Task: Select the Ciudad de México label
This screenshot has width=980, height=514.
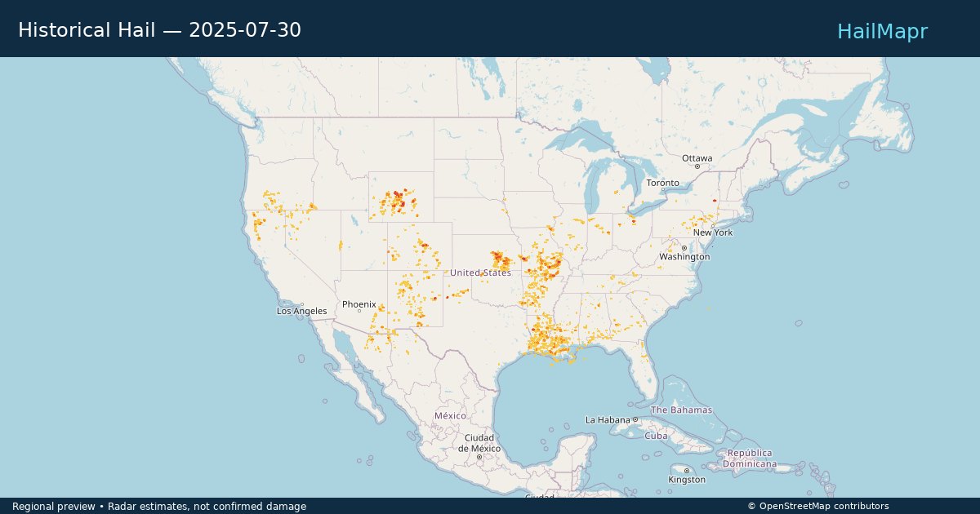Action: coord(479,443)
